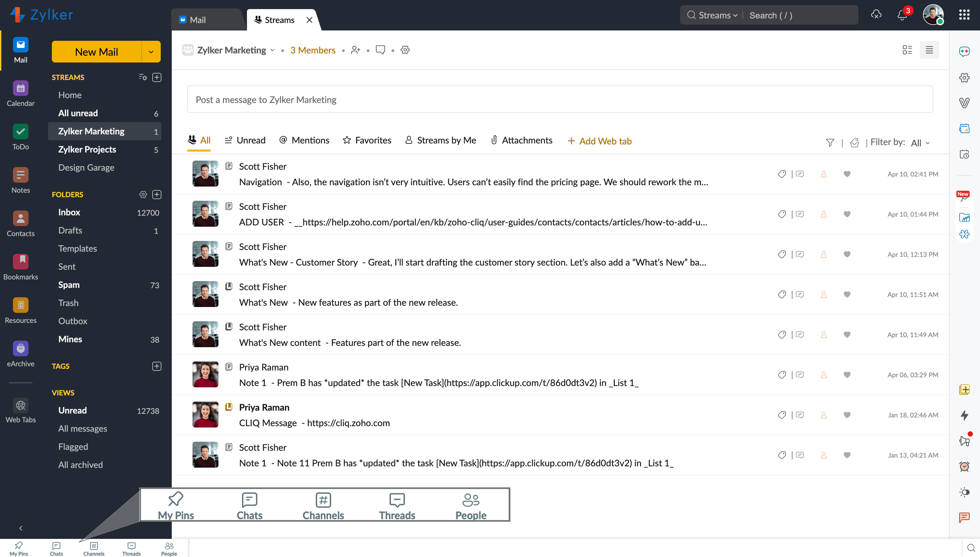Switch to the detailed card view toggle
980x557 pixels.
pos(907,50)
